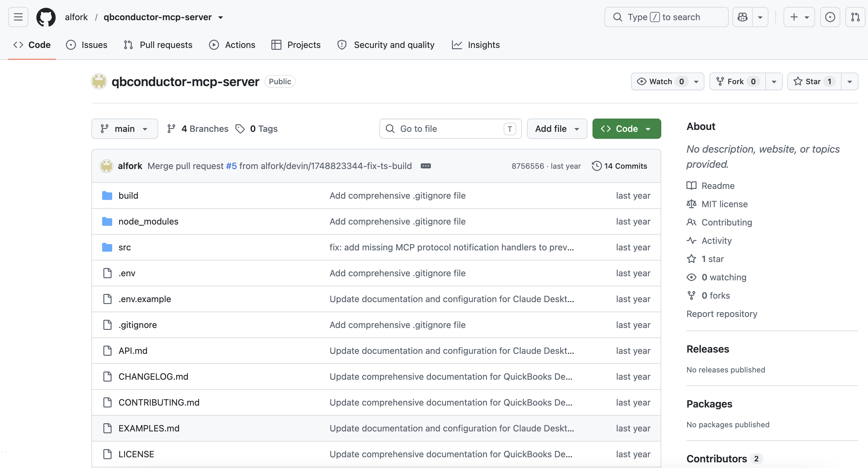This screenshot has height=468, width=868.
Task: Click Report repository link
Action: click(x=722, y=314)
